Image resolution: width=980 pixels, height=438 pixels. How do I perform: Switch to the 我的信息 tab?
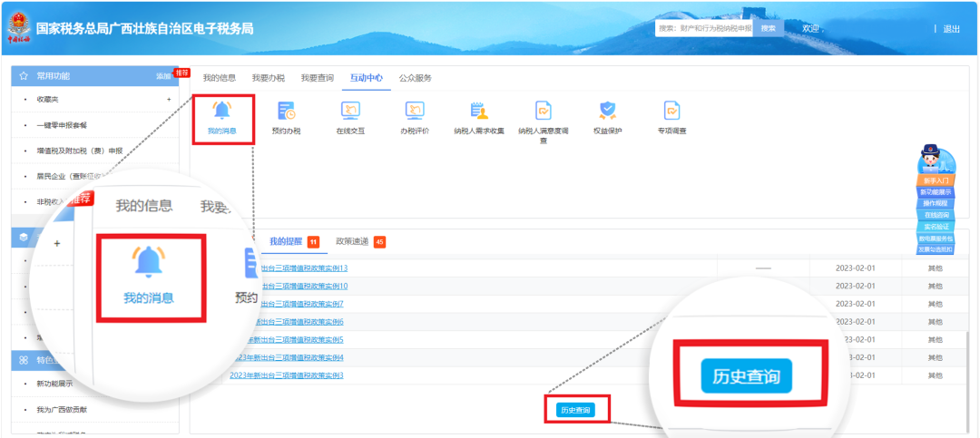point(219,78)
